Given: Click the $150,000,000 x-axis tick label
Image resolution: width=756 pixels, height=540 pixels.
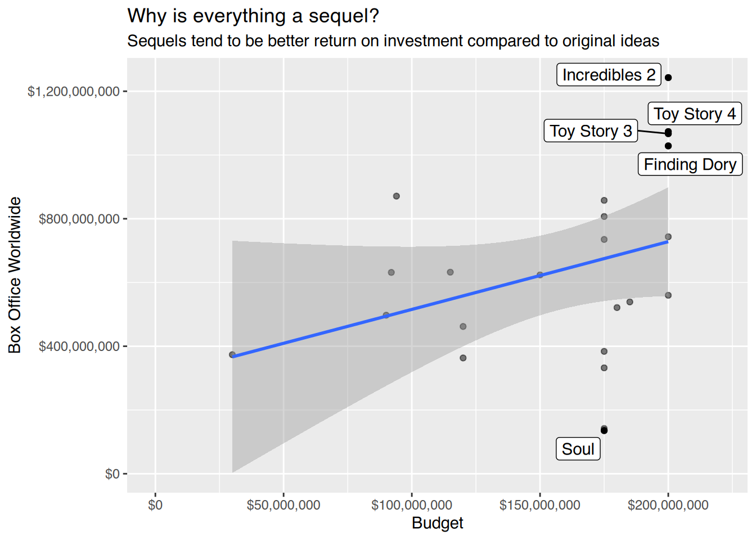Looking at the screenshot, I should coord(540,505).
